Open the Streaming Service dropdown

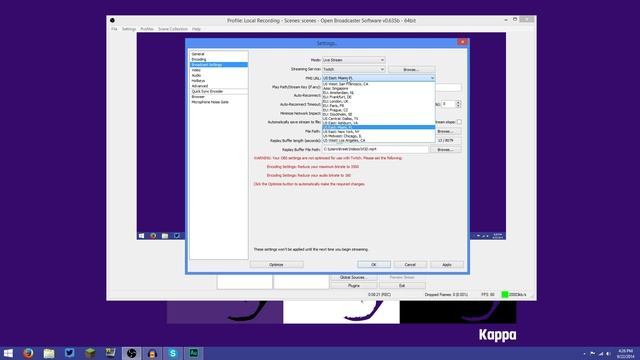pos(353,69)
